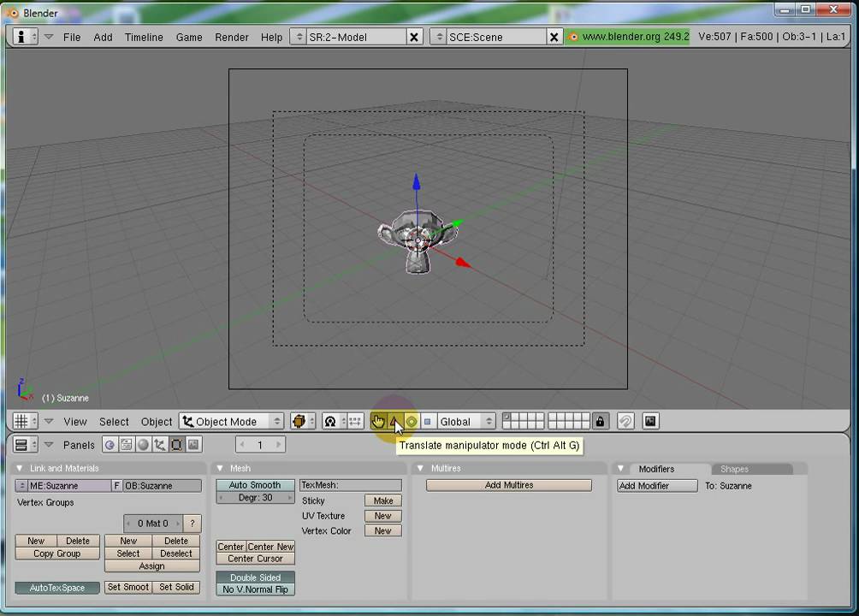This screenshot has height=616, width=859.
Task: Open the SCE:Scene selector arrows
Action: click(x=439, y=37)
